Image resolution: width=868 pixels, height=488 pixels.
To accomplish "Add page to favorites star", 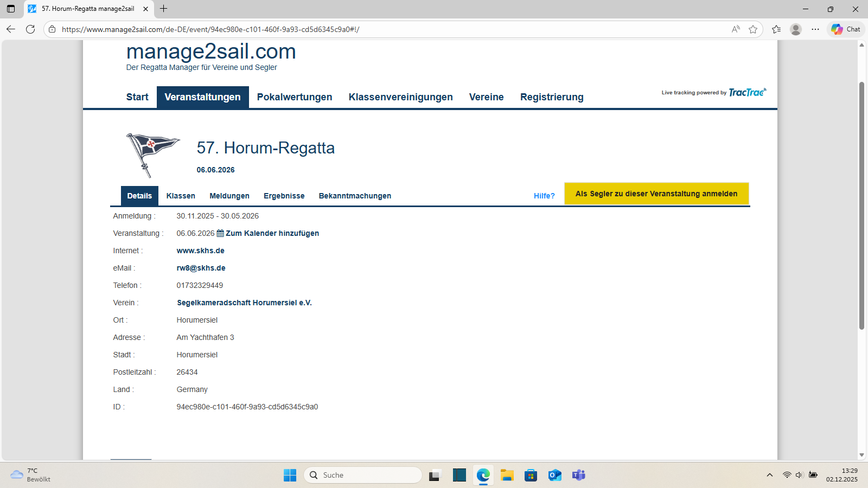I will tap(753, 29).
